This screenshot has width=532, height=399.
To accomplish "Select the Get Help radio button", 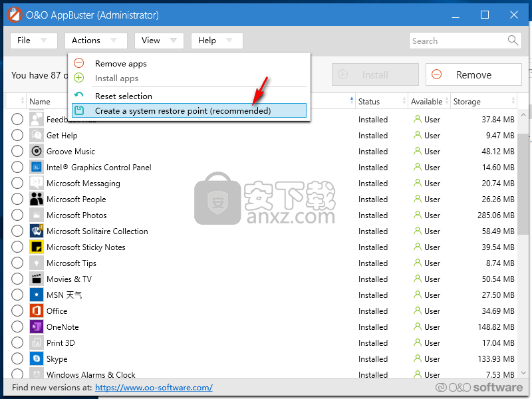I will coord(17,135).
